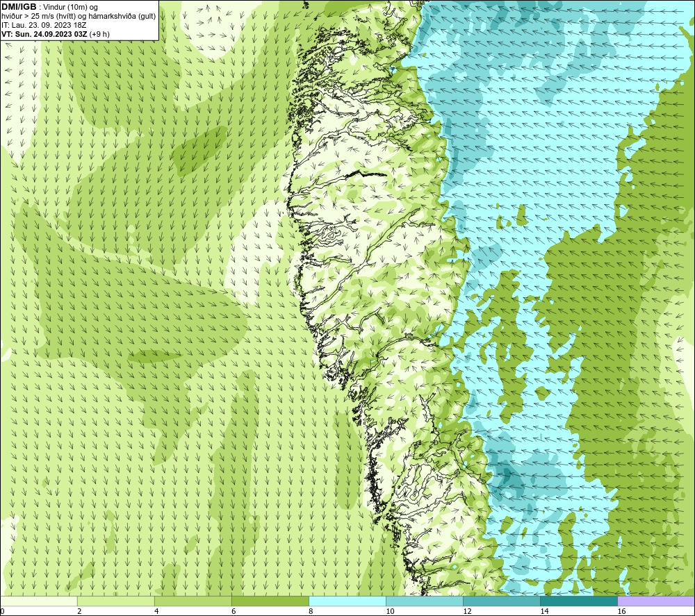Click the 6–8 m/s dark green legend swatch
The width and height of the screenshot is (695, 616).
270,601
